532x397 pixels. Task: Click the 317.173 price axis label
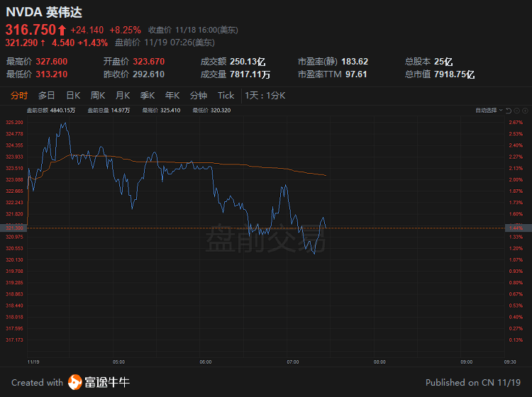pyautogui.click(x=15, y=340)
